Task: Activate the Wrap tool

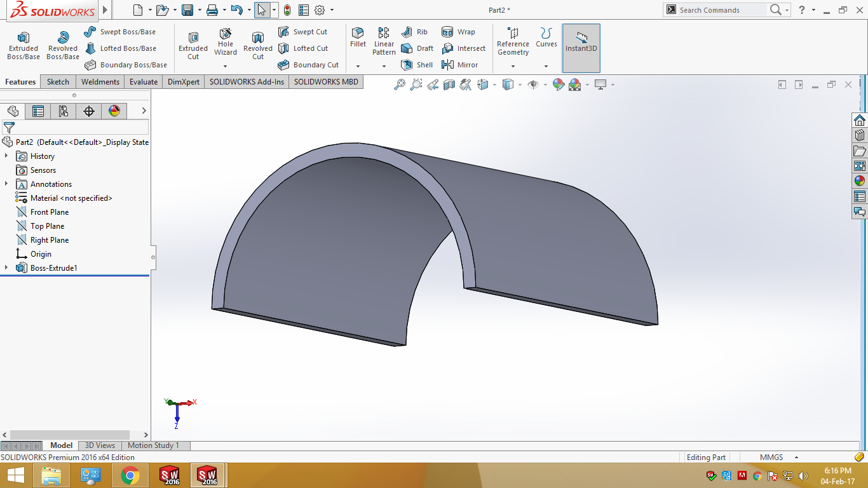Action: pyautogui.click(x=458, y=32)
